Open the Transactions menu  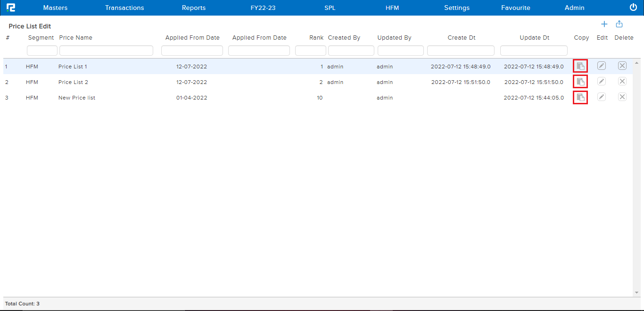tap(124, 8)
